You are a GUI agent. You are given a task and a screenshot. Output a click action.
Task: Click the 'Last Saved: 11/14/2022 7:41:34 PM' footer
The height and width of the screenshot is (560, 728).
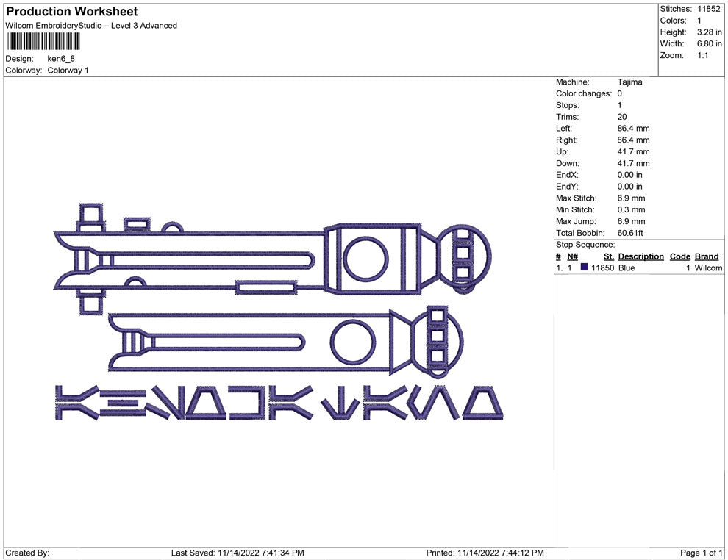click(238, 553)
